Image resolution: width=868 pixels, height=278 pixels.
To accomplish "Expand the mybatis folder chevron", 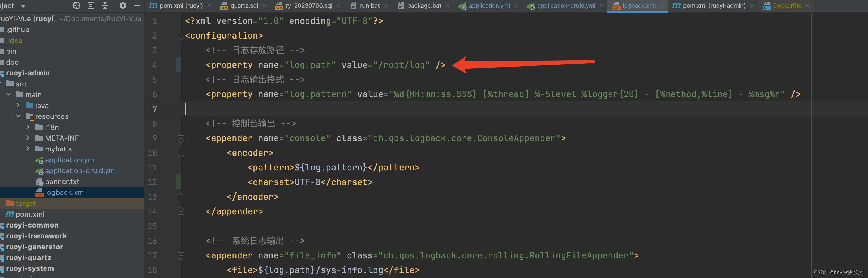I will [28, 149].
